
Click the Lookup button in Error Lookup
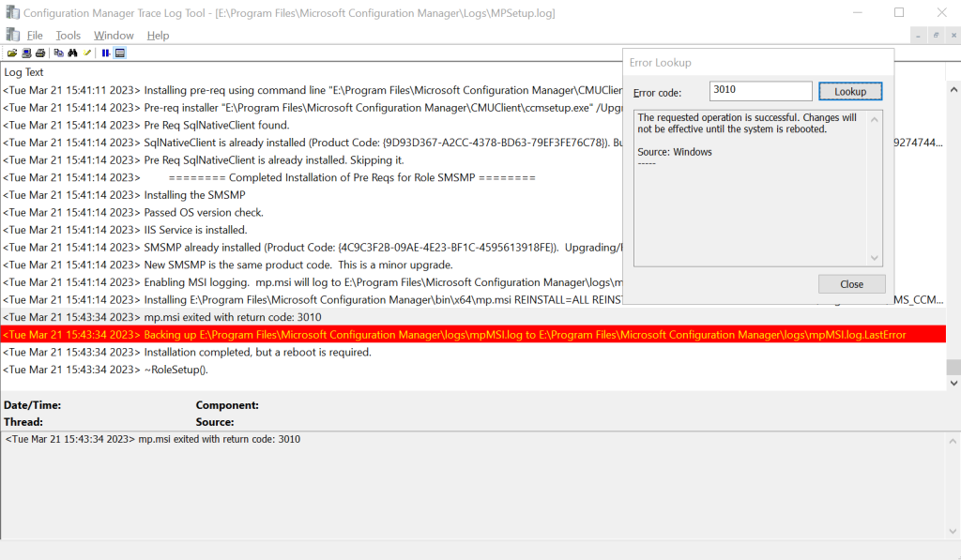(850, 91)
